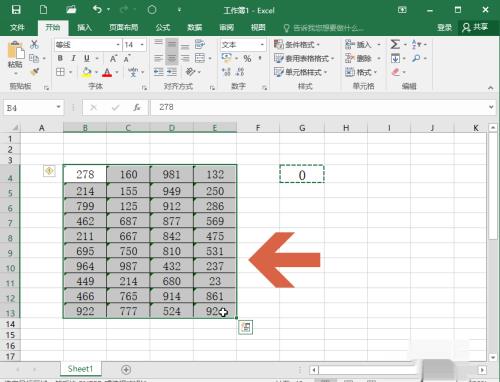Image resolution: width=500 pixels, height=382 pixels.
Task: Click the yellow fill color button
Action: (x=87, y=72)
